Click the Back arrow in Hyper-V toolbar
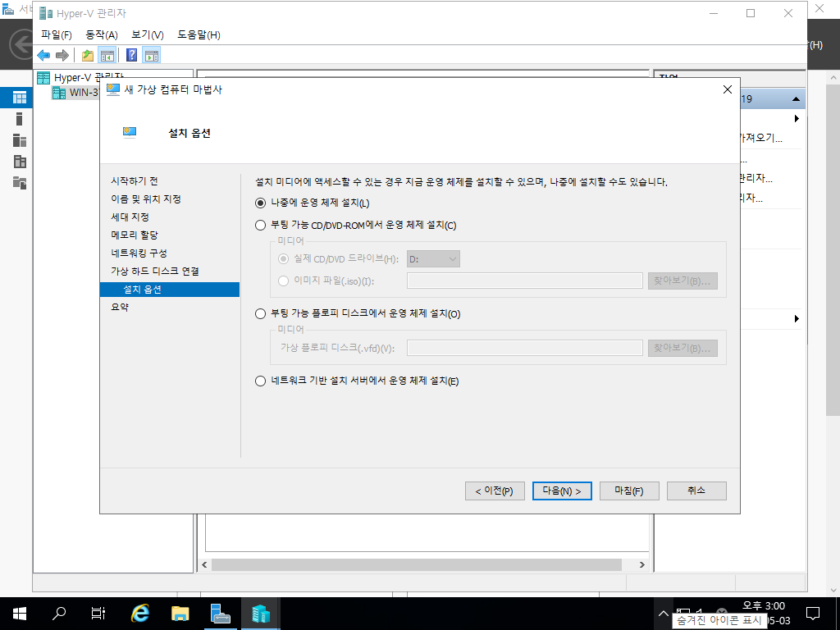Screen dimensions: 840x630 click(43, 55)
